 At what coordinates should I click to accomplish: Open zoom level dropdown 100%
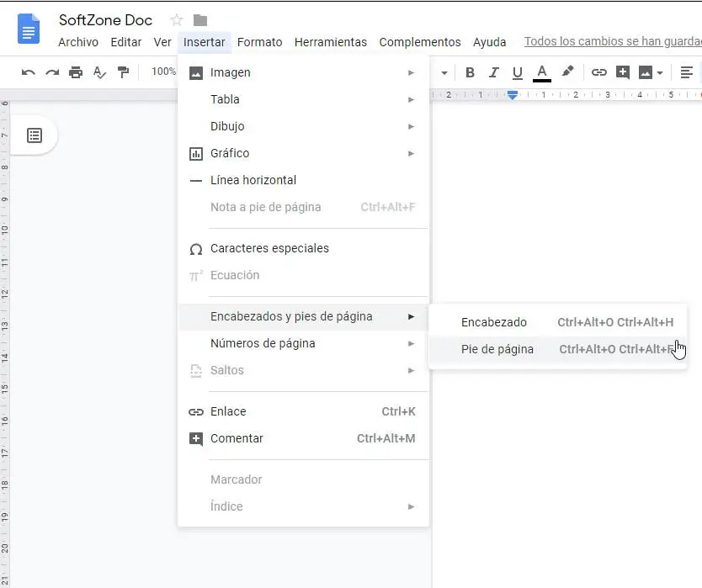163,72
